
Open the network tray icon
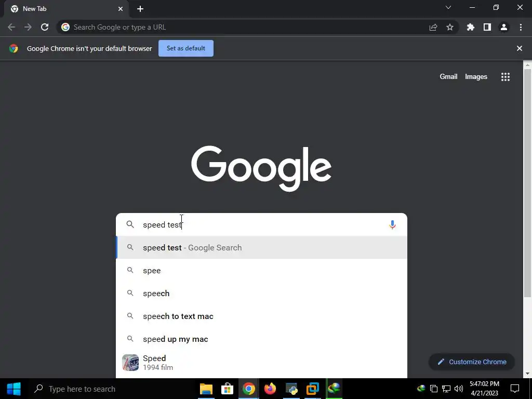(x=446, y=389)
